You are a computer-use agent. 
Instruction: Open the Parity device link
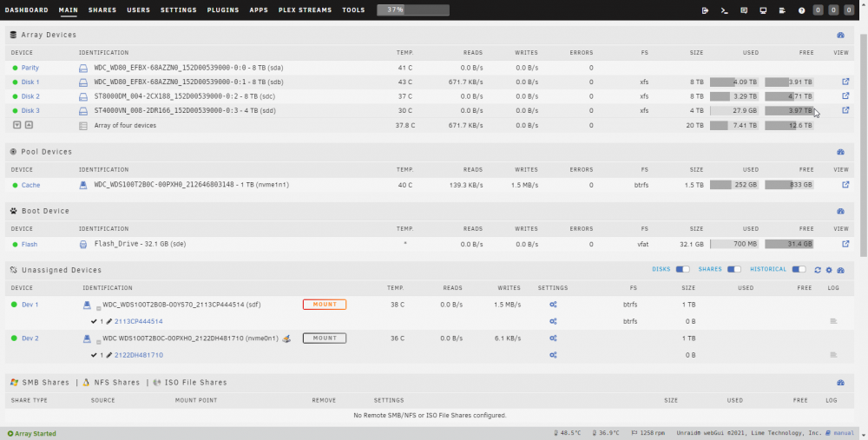[30, 68]
